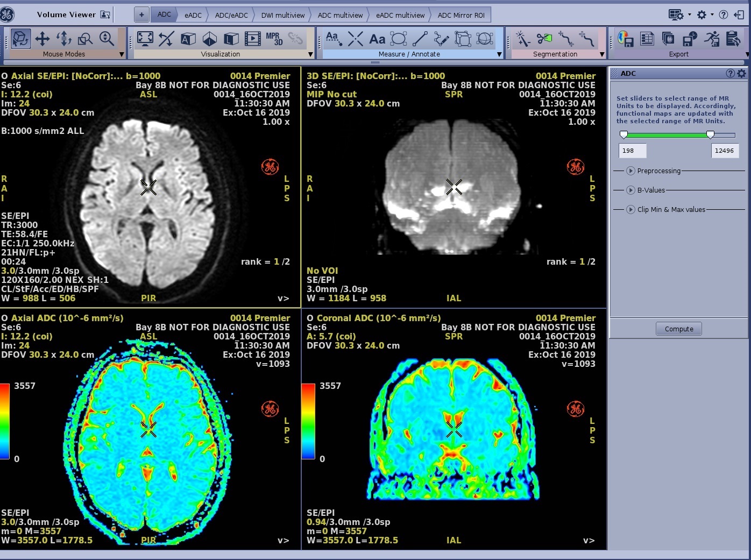The image size is (751, 560).
Task: Open the cine movie player icon
Action: (x=252, y=39)
